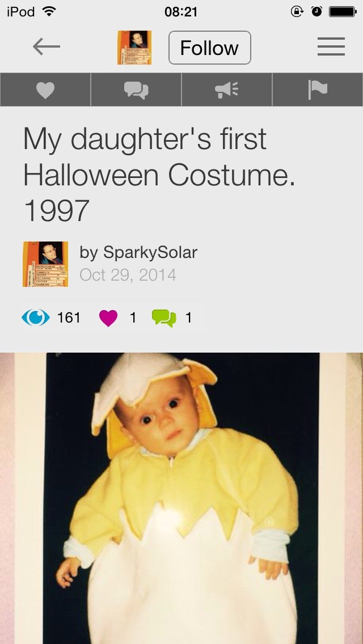This screenshot has height=644, width=363.
Task: Favorite the post with heart icon
Action: pyautogui.click(x=45, y=90)
